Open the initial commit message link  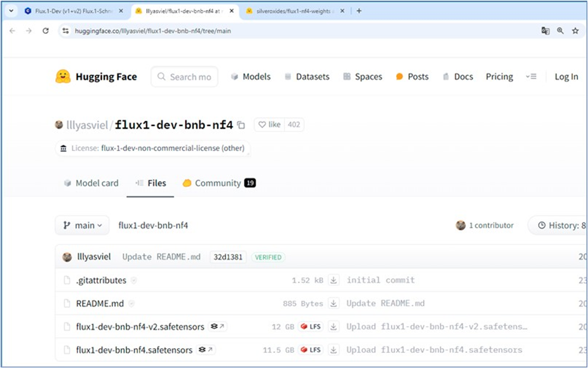[381, 280]
